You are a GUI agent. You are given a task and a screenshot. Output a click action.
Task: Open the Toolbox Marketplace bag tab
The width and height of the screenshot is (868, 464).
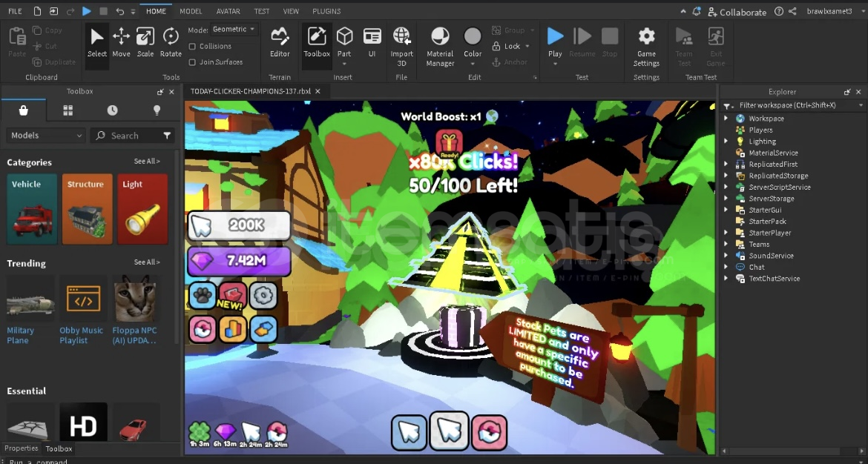pos(23,110)
